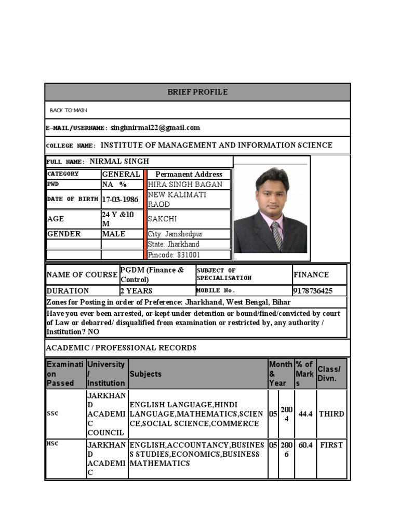Click the COLLEGE NAME label

pos(71,145)
